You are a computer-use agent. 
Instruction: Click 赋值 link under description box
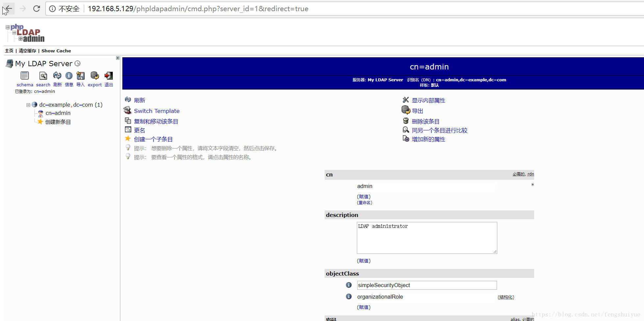(364, 261)
